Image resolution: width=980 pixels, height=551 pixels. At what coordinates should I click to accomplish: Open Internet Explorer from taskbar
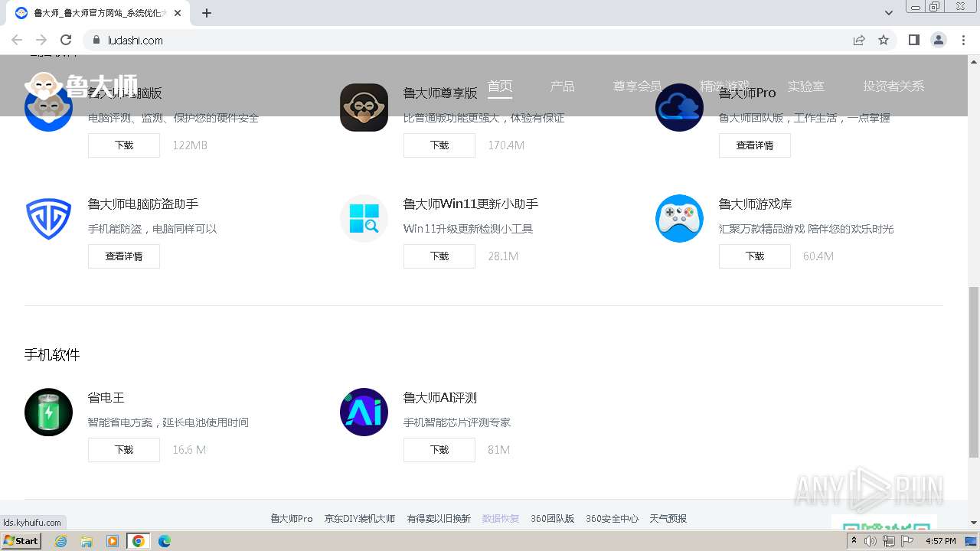[x=60, y=541]
